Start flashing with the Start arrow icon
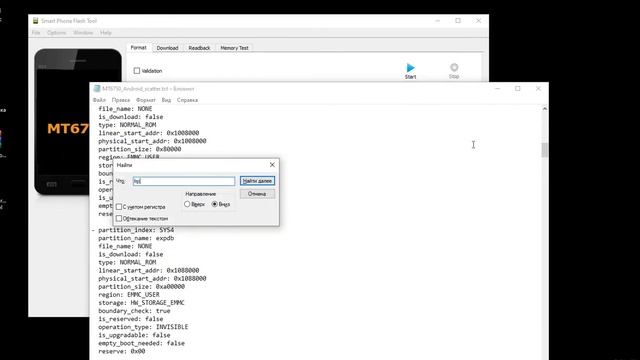640x360 pixels. tap(410, 68)
